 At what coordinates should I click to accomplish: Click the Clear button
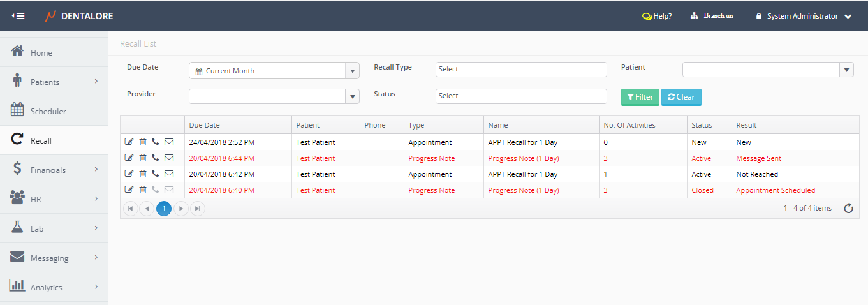tap(681, 97)
